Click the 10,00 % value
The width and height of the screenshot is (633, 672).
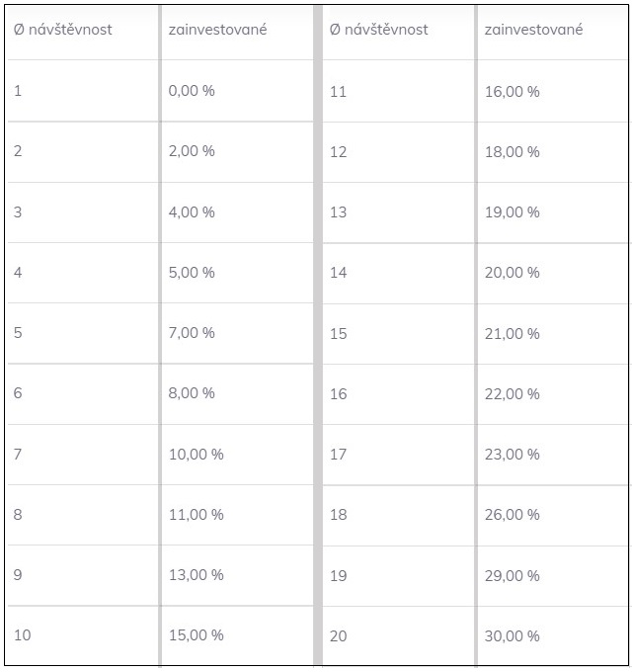tap(197, 455)
